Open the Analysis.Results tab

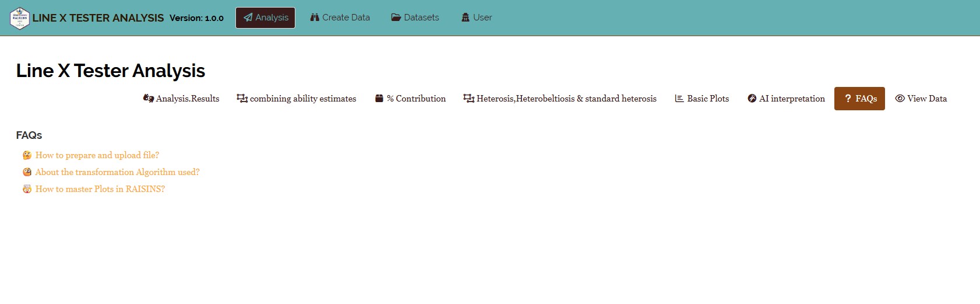click(181, 99)
